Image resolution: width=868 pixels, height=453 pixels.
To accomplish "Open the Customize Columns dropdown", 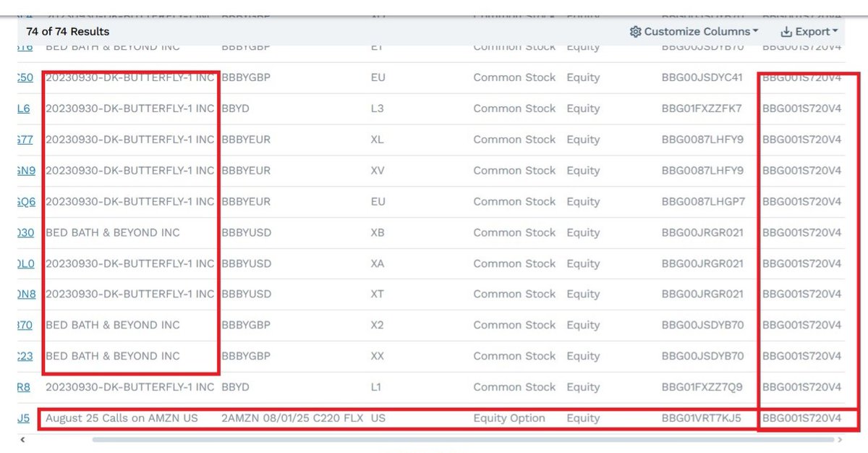I will (x=694, y=32).
